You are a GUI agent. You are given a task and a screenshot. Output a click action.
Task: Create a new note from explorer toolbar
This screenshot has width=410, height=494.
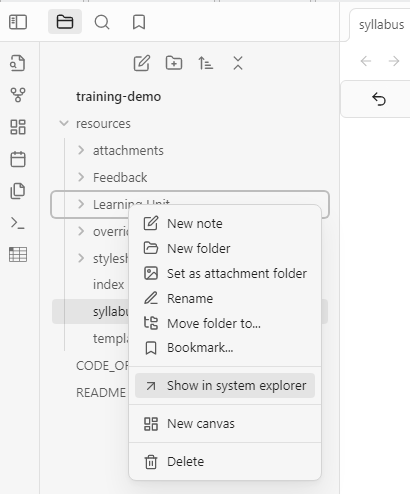tap(142, 63)
